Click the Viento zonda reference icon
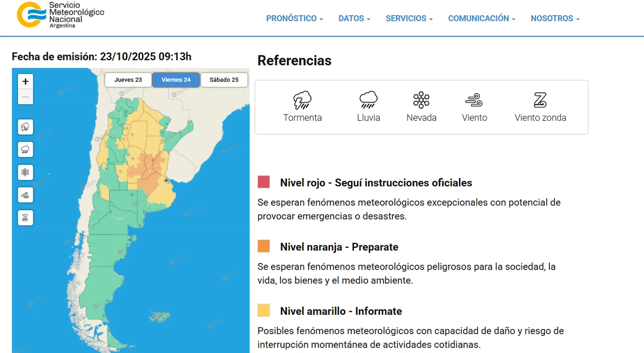The width and height of the screenshot is (644, 353). [x=540, y=101]
